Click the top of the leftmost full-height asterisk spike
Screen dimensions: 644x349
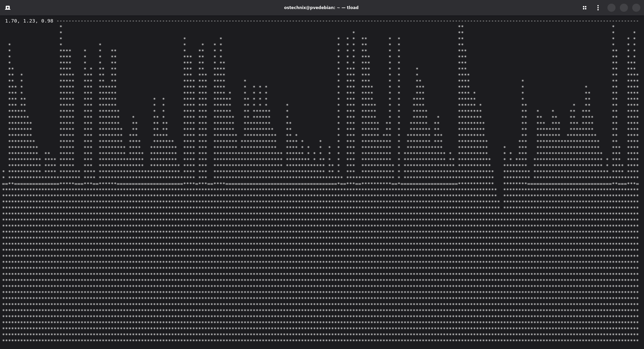pos(61,27)
